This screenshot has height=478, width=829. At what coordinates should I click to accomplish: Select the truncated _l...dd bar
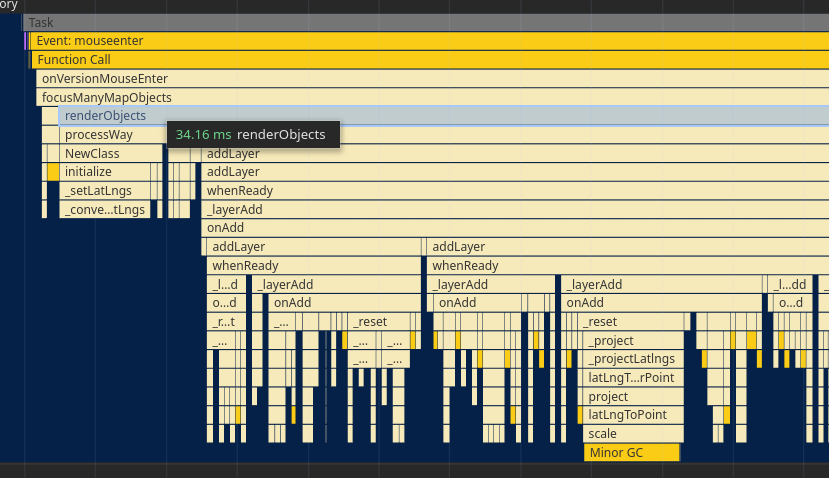(791, 285)
